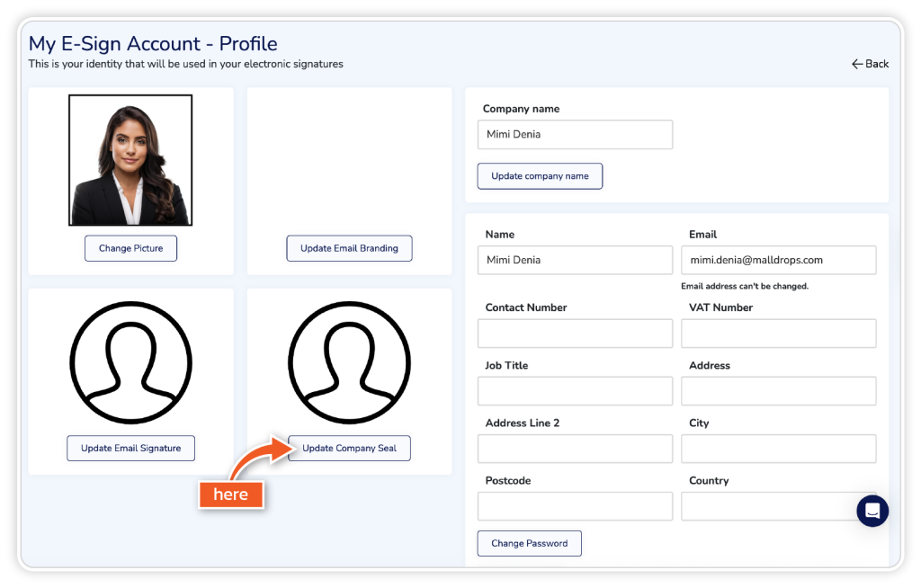Focus the Postcode input field
This screenshot has width=921, height=588.
[x=575, y=506]
